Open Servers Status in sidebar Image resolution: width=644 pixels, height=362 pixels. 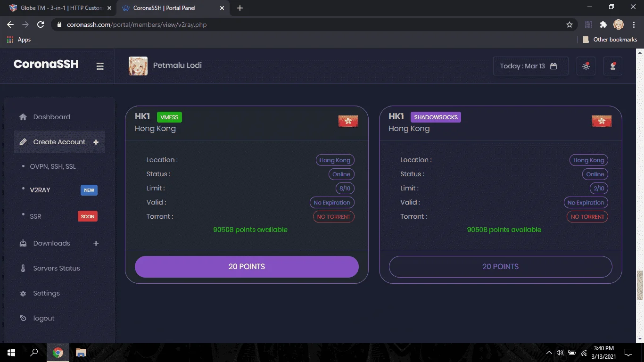coord(57,268)
